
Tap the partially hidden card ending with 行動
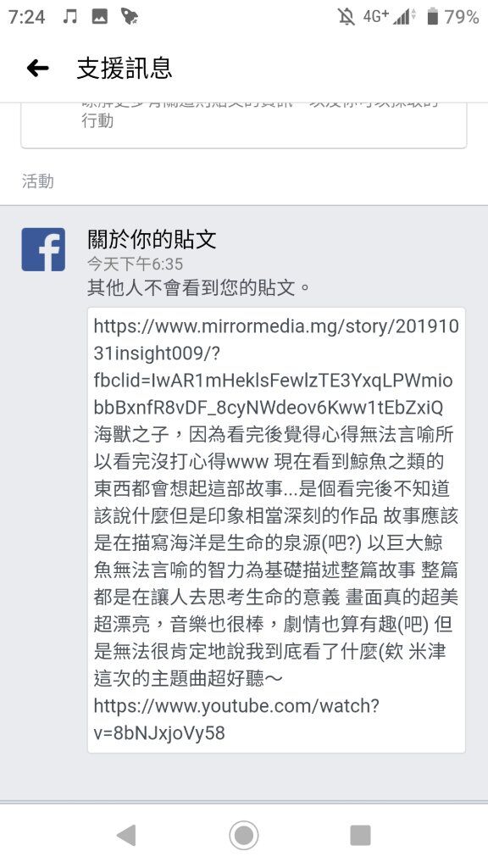[x=243, y=125]
